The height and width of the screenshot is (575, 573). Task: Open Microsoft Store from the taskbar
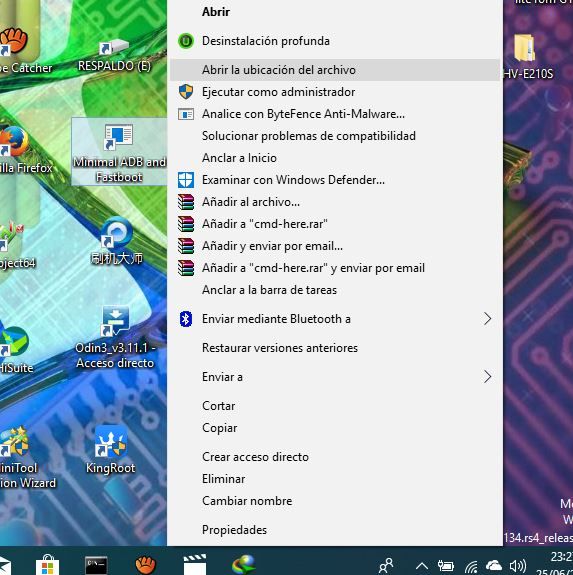click(48, 565)
